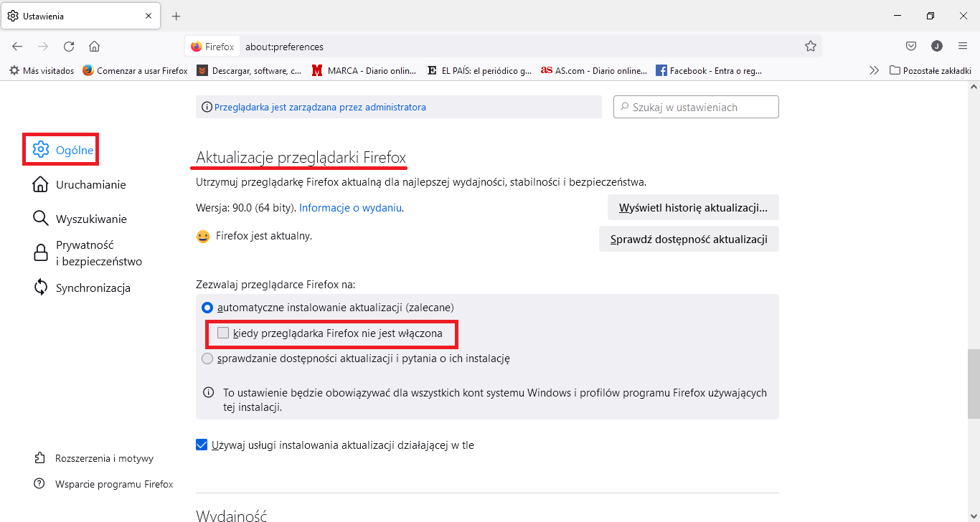Close the Ustawienia tab
Image resolution: width=980 pixels, height=522 pixels.
point(149,16)
